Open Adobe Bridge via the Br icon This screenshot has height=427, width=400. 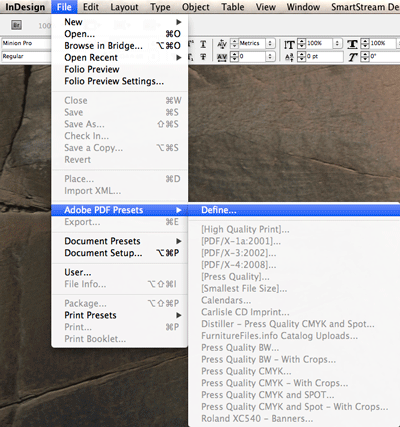click(16, 25)
